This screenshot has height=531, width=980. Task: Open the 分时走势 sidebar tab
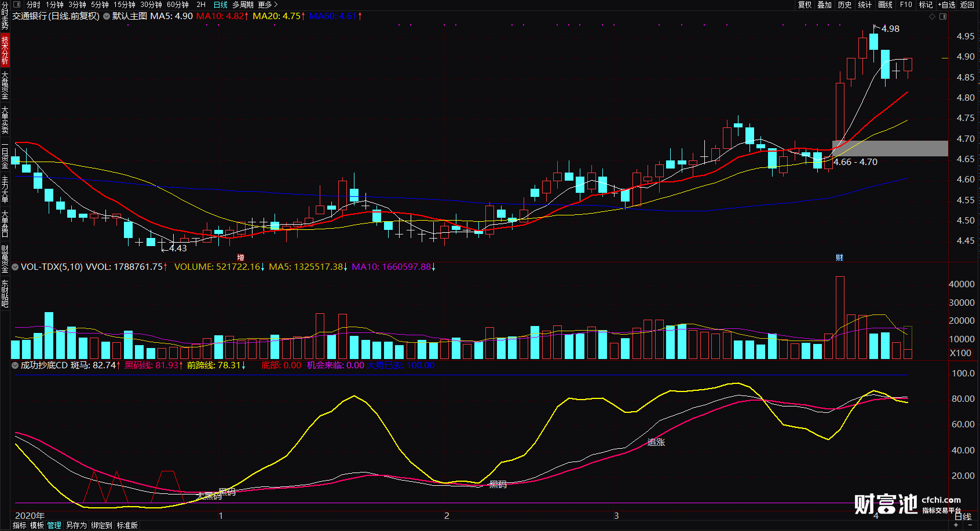(x=5, y=16)
